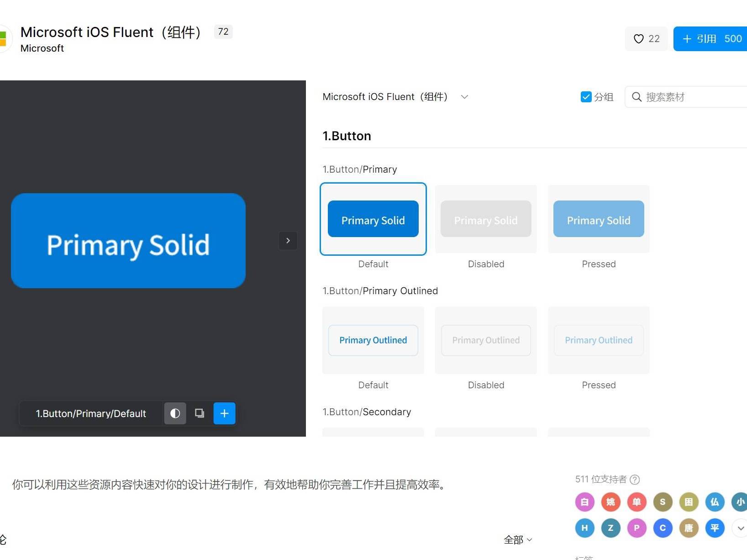
Task: Click the 1.Button section heading
Action: tap(347, 136)
